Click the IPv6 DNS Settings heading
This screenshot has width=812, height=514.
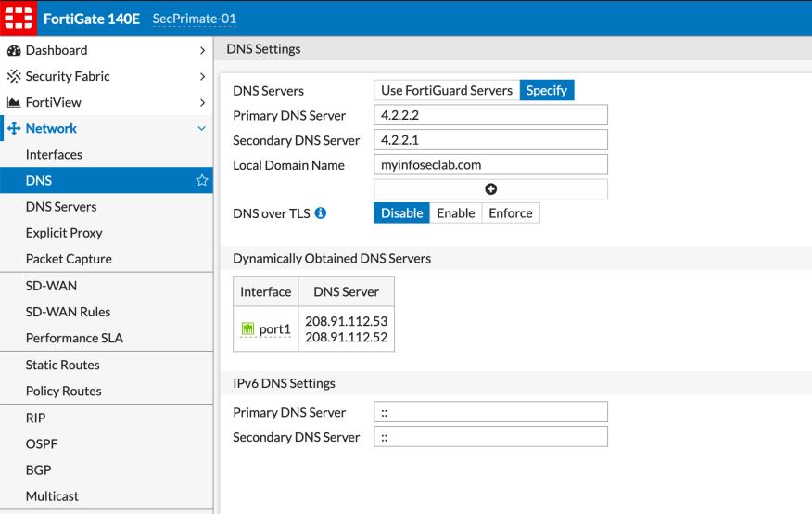pos(284,383)
